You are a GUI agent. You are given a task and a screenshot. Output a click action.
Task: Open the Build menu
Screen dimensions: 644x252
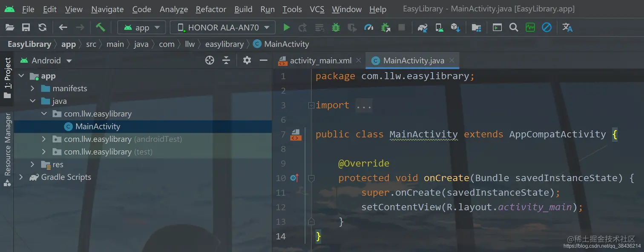[243, 9]
